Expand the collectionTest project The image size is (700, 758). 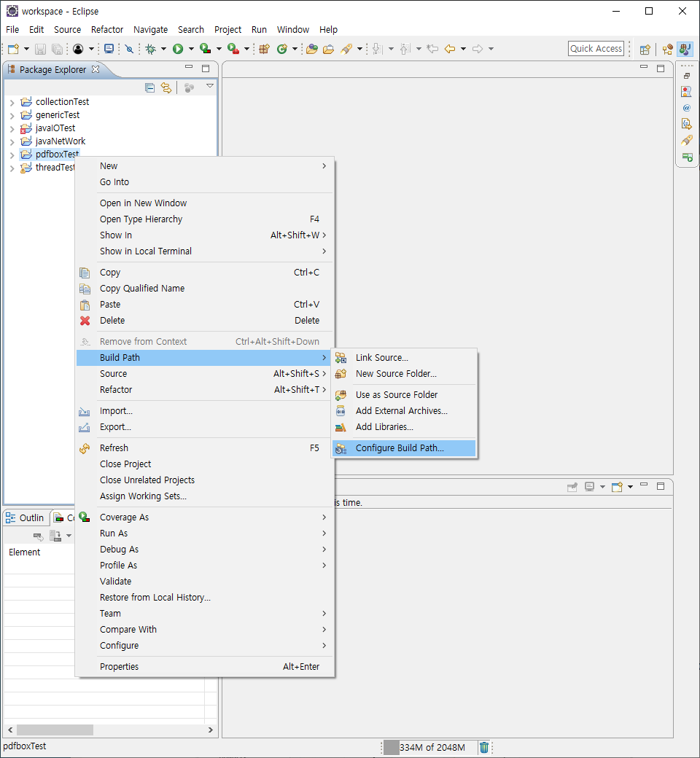(12, 103)
